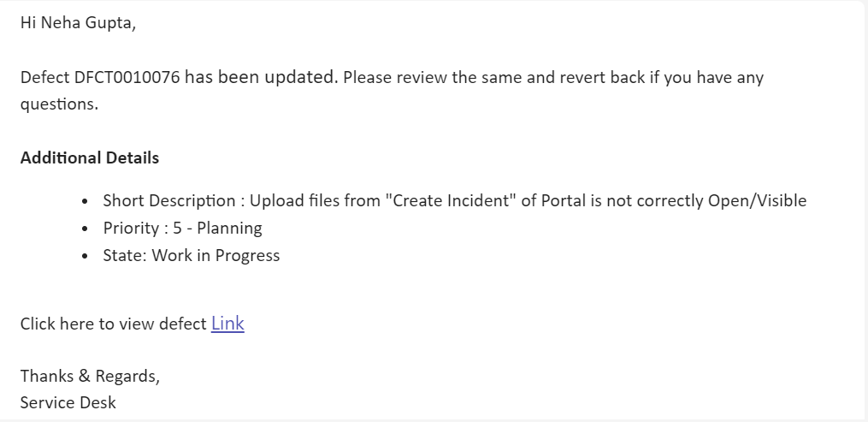Image resolution: width=868 pixels, height=422 pixels.
Task: Click the "Service Desk" signature
Action: pyautogui.click(x=68, y=402)
